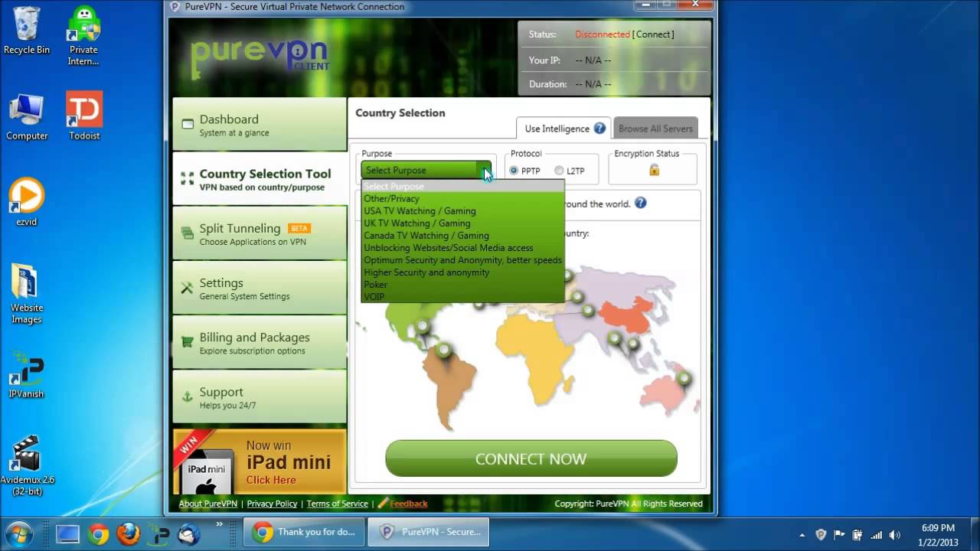Choose Unblocking Websites/Social Media access
Image resolution: width=980 pixels, height=551 pixels.
[462, 247]
